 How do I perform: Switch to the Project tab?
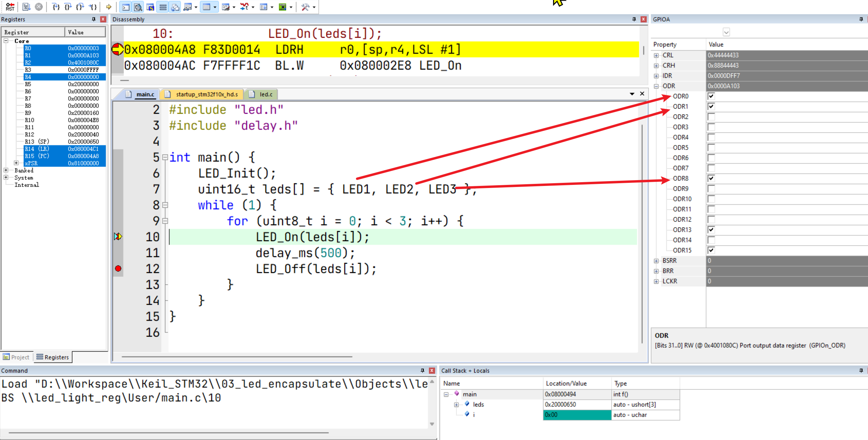(16, 357)
